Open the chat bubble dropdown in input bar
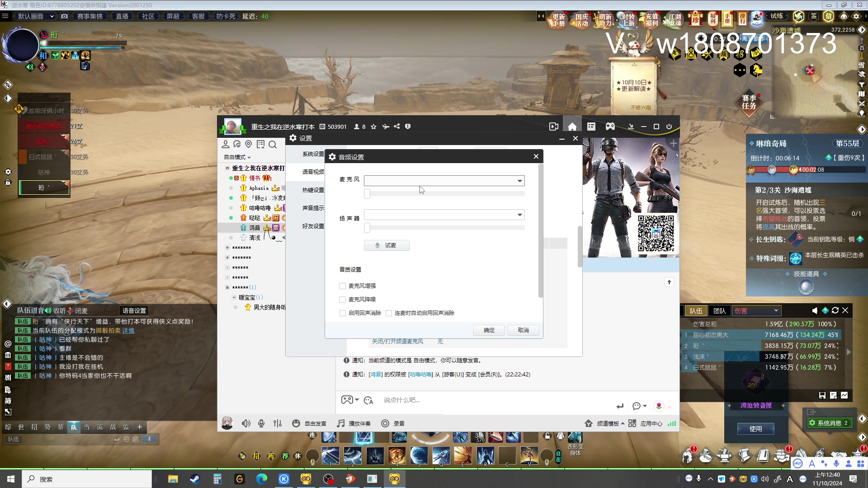 coord(639,406)
